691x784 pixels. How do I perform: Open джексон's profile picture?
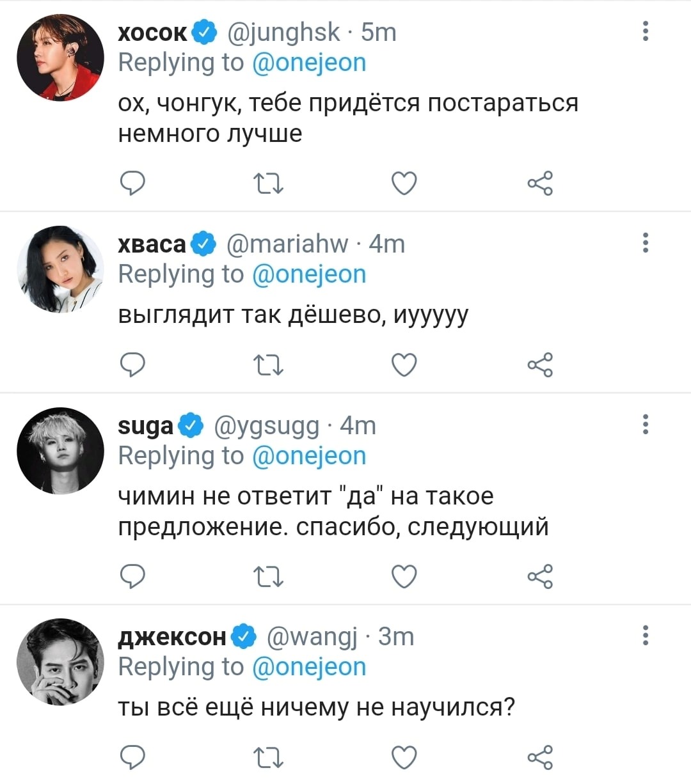[x=60, y=662]
